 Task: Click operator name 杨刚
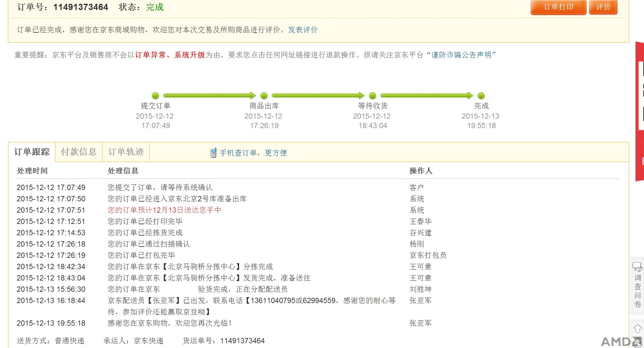(x=417, y=244)
